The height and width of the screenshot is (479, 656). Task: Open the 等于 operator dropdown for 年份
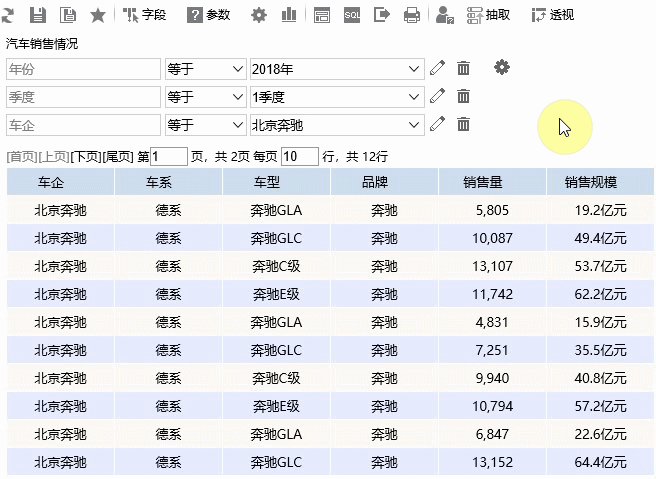[x=205, y=69]
